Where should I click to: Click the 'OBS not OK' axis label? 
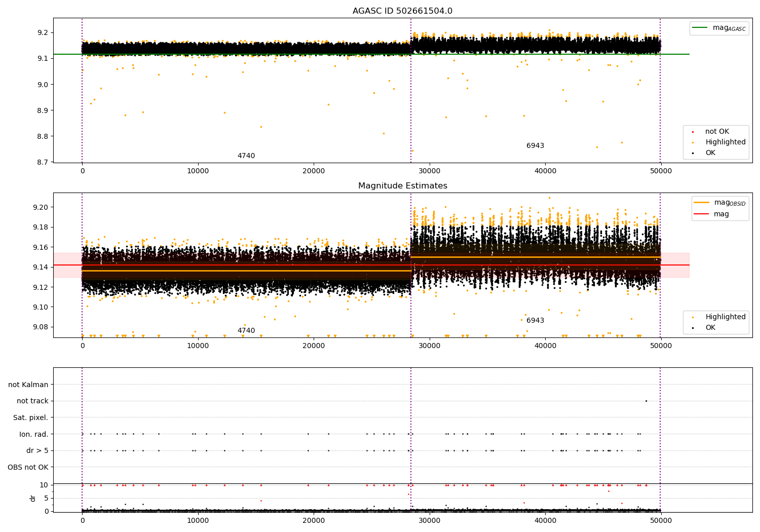(x=28, y=467)
